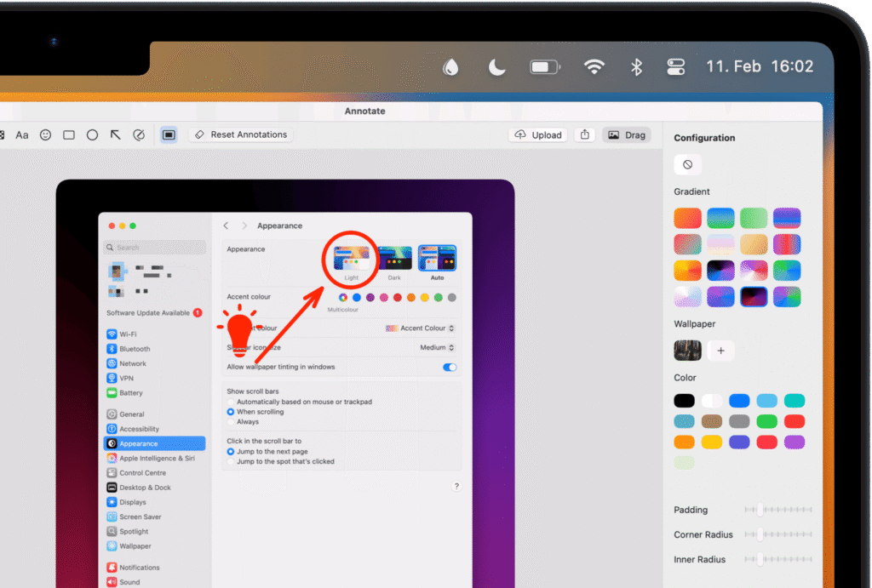Image resolution: width=872 pixels, height=588 pixels.
Task: Adjust the Padding slider
Action: tap(778, 510)
